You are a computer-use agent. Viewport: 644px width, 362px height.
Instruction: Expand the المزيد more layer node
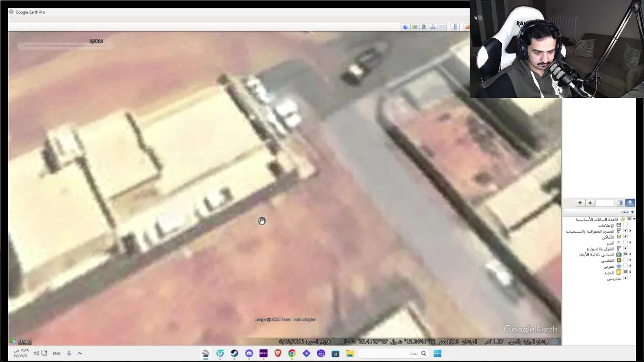click(630, 272)
